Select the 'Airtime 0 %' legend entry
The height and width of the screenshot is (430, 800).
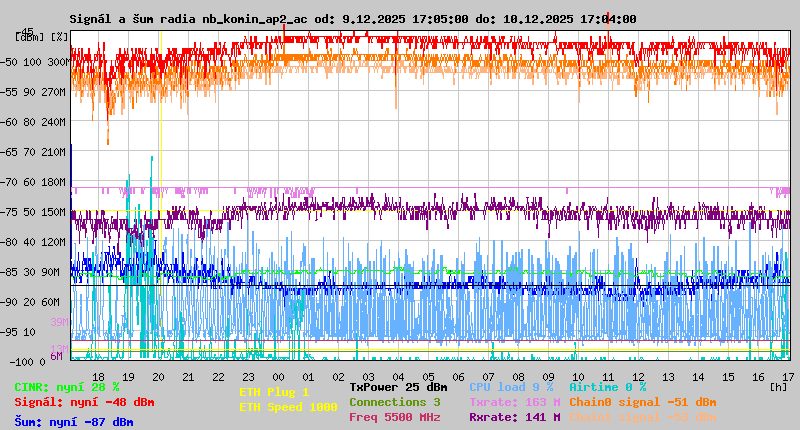608,387
